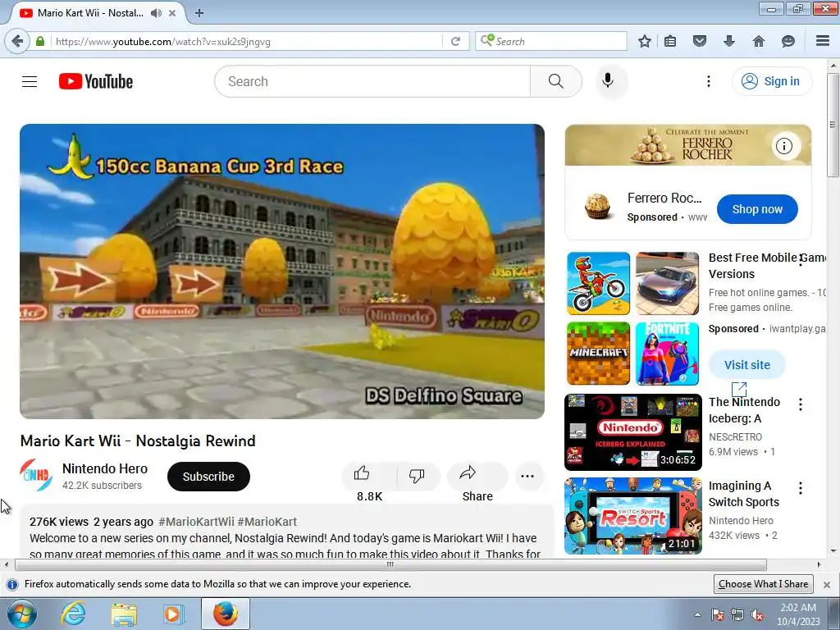Screen dimensions: 840x630
Task: Activate voice search microphone
Action: pos(608,81)
